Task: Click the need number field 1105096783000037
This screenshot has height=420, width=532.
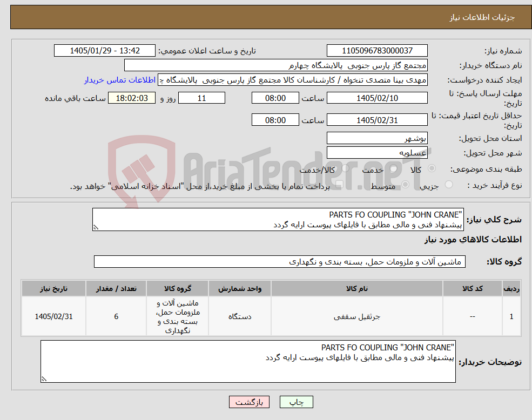Action: click(377, 51)
